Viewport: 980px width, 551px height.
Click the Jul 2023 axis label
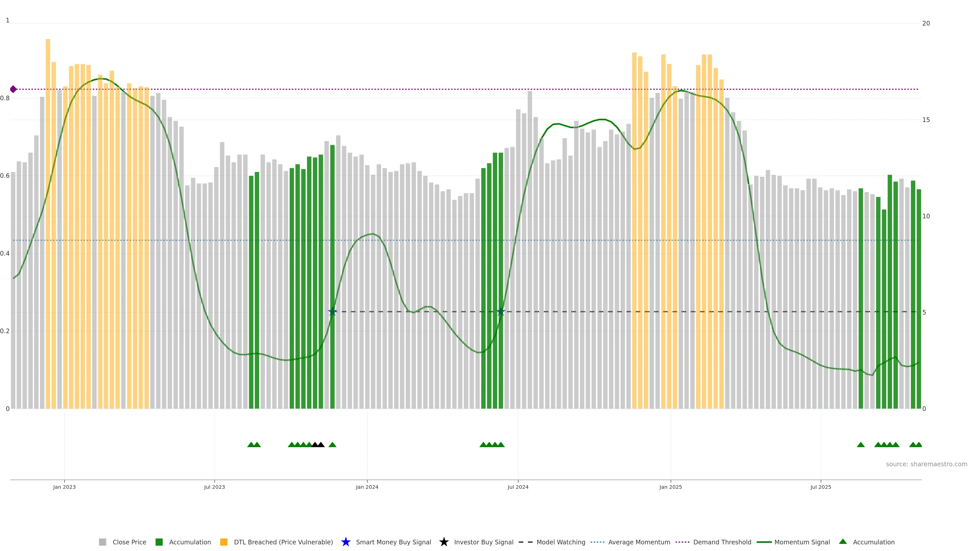pyautogui.click(x=214, y=487)
